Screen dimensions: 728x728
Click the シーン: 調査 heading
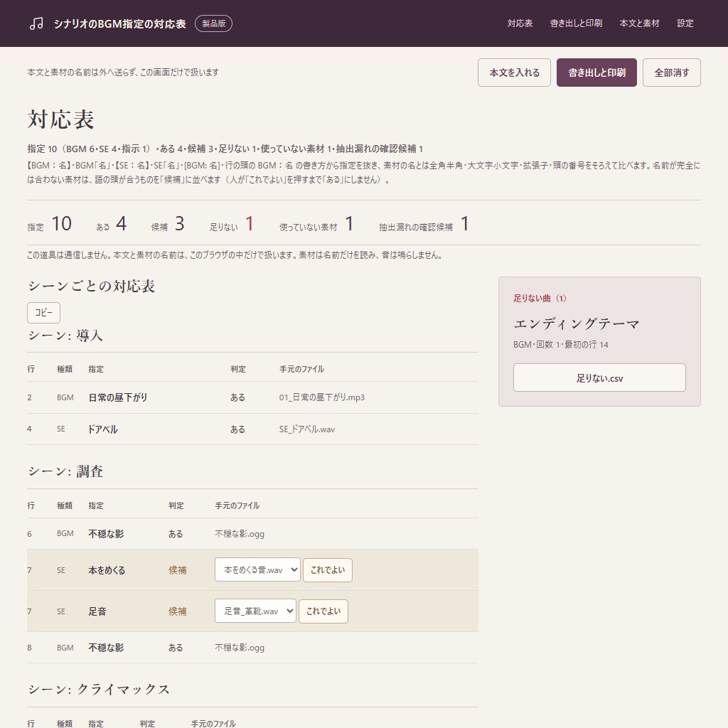pos(65,472)
